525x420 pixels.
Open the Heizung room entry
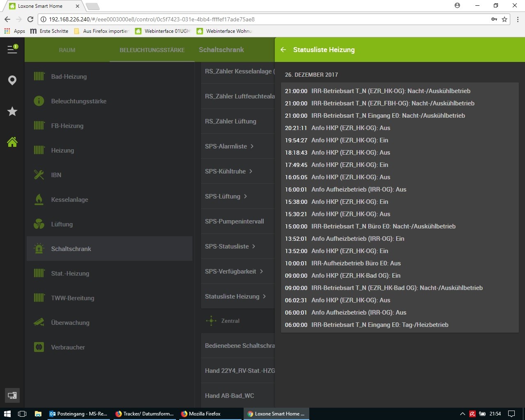pyautogui.click(x=110, y=150)
